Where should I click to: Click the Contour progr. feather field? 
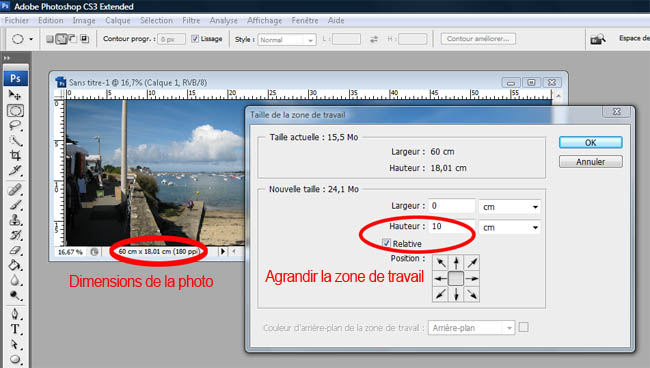171,39
